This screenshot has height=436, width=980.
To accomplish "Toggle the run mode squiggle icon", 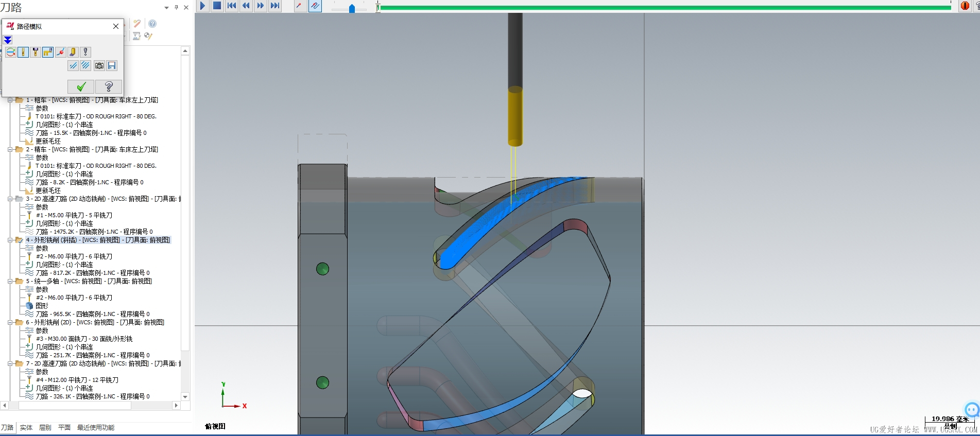I will [315, 6].
